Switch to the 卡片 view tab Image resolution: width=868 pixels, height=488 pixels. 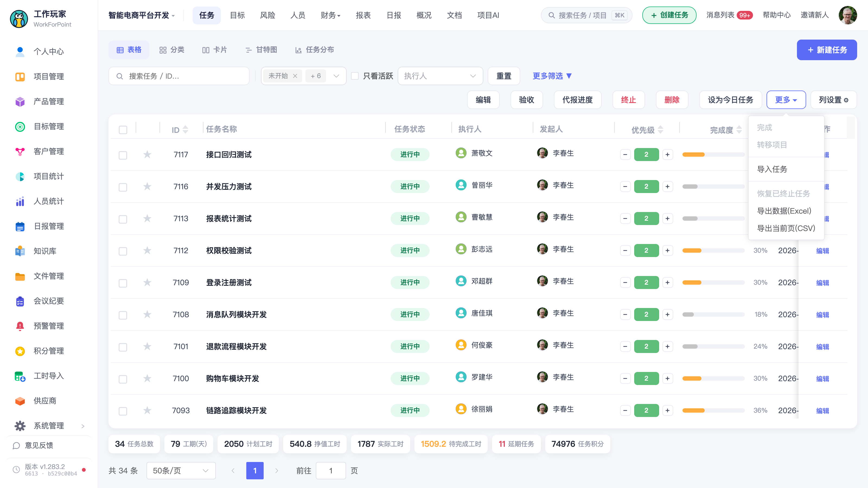pos(214,50)
